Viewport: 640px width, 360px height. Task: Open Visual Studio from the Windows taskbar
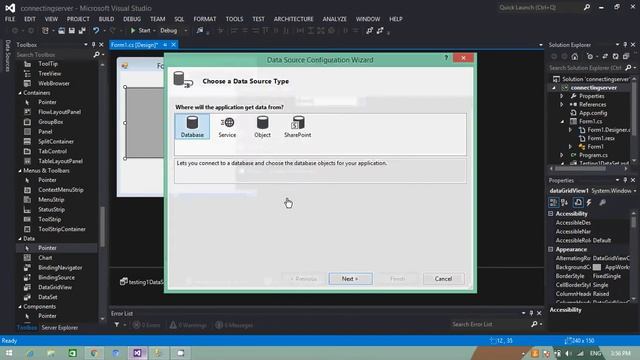pos(138,353)
